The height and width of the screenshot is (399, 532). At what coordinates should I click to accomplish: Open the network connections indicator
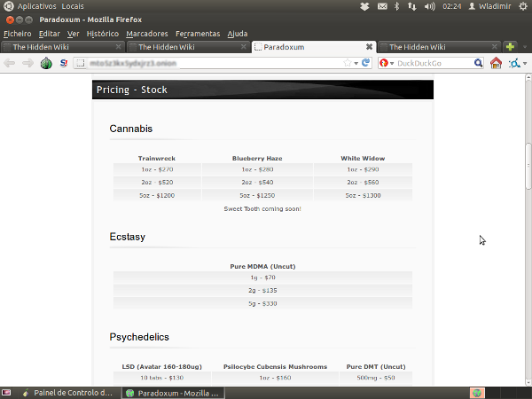click(412, 6)
